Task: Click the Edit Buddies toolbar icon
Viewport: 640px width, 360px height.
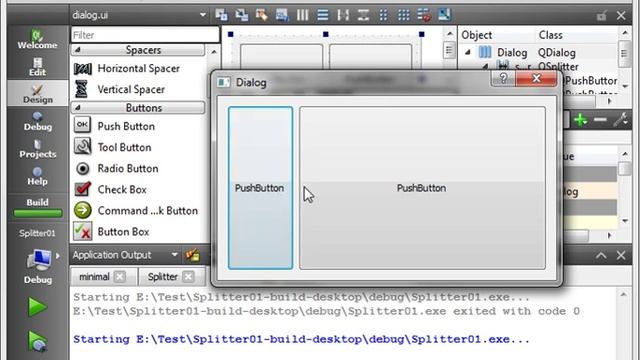Action: (262, 15)
